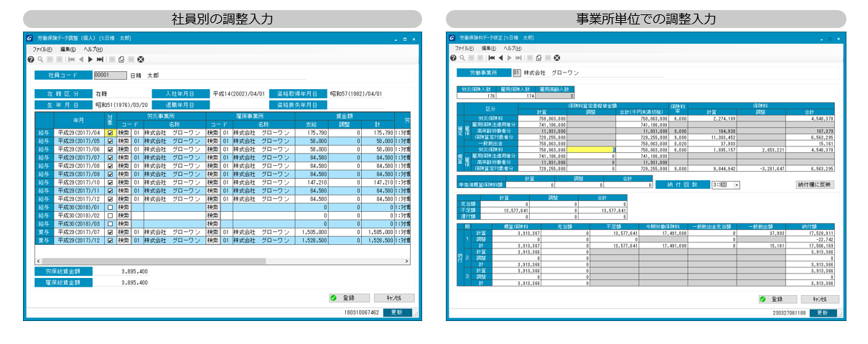This screenshot has width=868, height=344.
Task: Click magnifier search icon in 労働保険データ調整(個人) toolbar
Action: coord(39,59)
